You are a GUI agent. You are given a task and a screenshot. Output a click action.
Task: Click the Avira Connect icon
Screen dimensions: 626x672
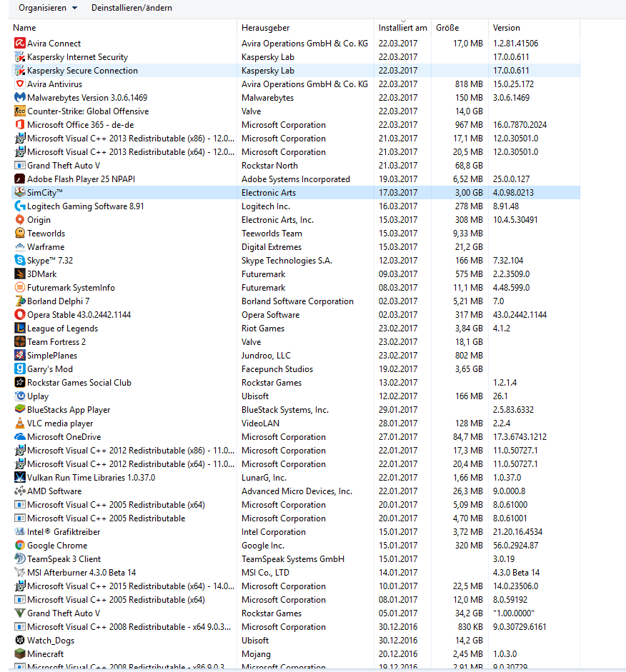(20, 44)
